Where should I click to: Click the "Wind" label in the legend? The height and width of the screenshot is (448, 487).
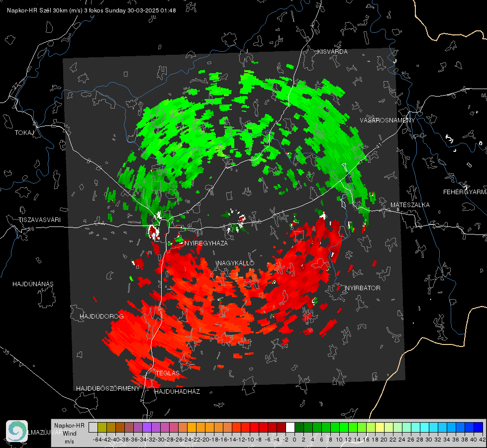coord(69,434)
